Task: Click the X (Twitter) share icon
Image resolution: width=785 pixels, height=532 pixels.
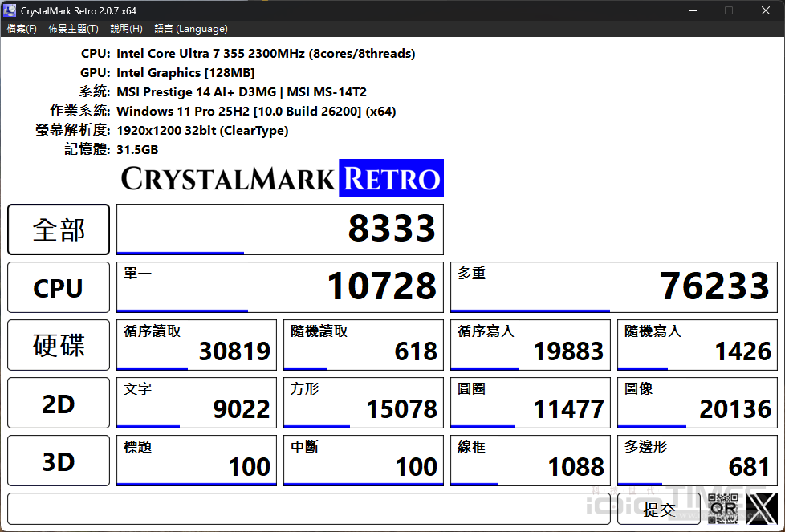Action: 761,510
